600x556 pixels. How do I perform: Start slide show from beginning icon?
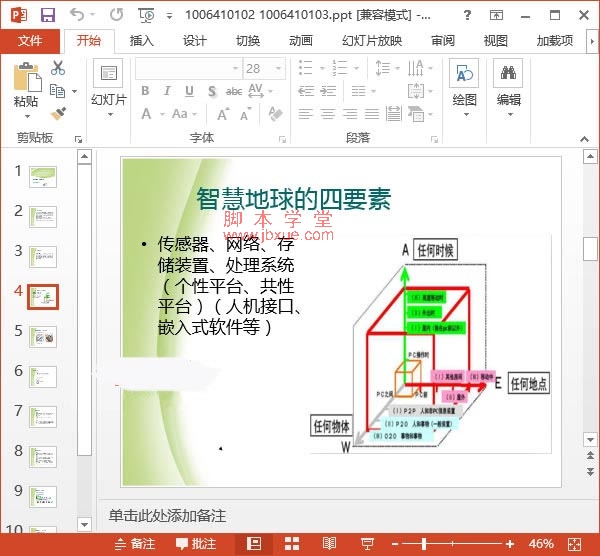click(x=147, y=15)
